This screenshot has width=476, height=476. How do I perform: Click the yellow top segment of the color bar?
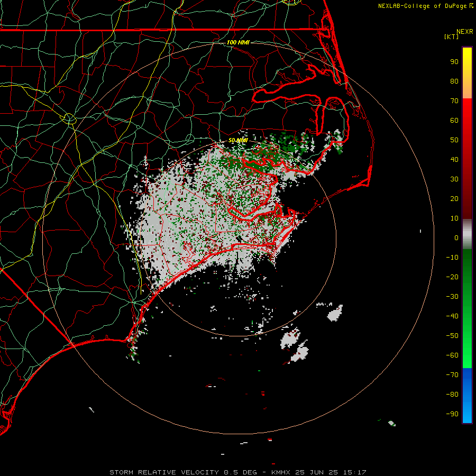tap(467, 73)
